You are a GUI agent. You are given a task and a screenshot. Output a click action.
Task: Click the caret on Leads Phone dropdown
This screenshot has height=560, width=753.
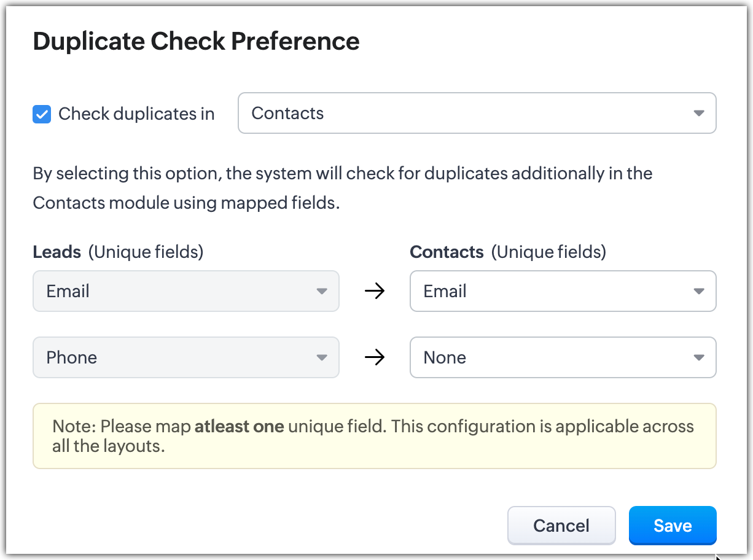tap(322, 357)
